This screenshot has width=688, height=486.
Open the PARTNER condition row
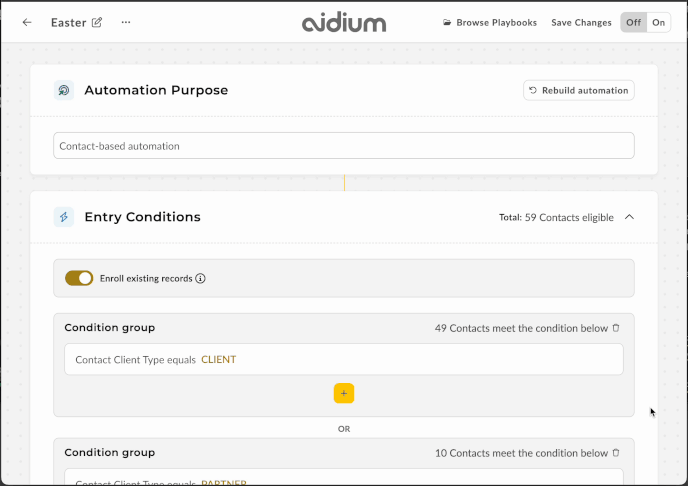(x=344, y=477)
